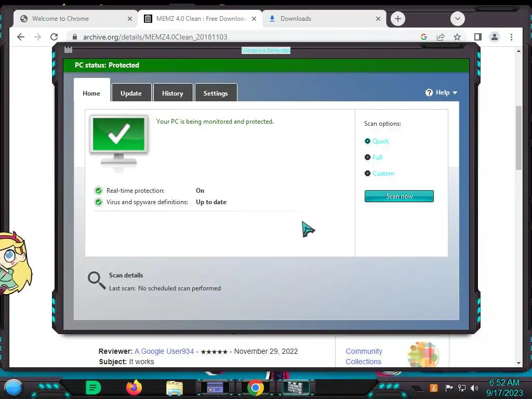The height and width of the screenshot is (399, 532).
Task: Open the Settings tab in Defender
Action: 216,92
